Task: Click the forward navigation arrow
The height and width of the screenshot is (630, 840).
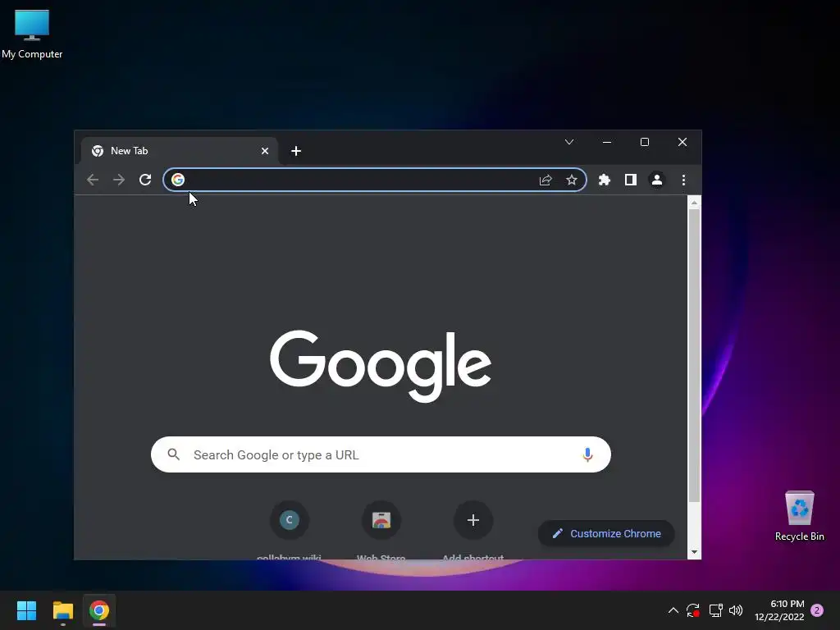Action: point(119,180)
